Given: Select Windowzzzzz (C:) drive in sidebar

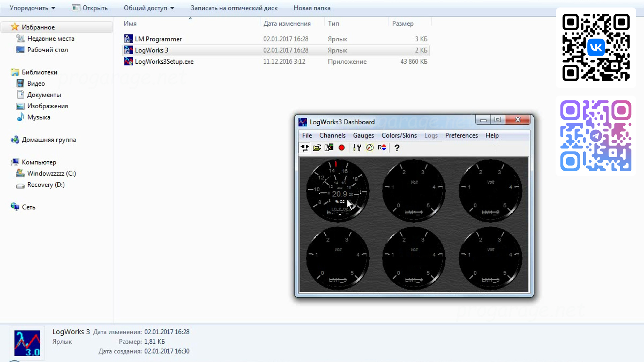Looking at the screenshot, I should [51, 173].
